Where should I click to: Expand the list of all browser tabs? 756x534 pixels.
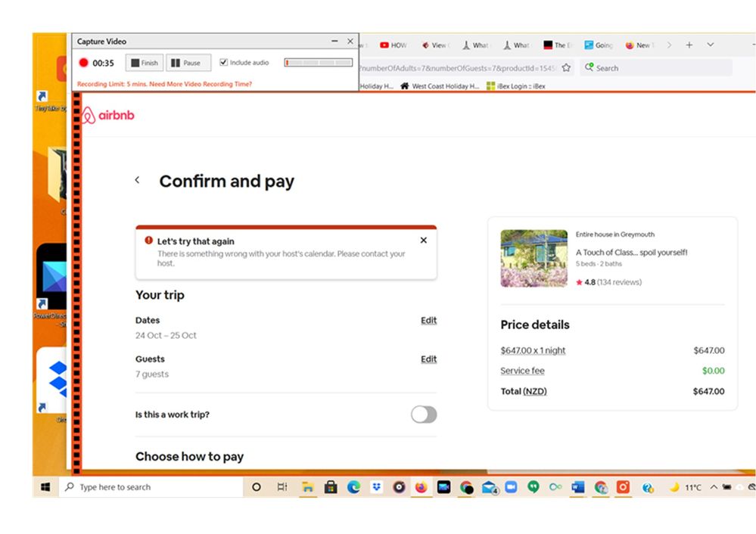point(710,45)
